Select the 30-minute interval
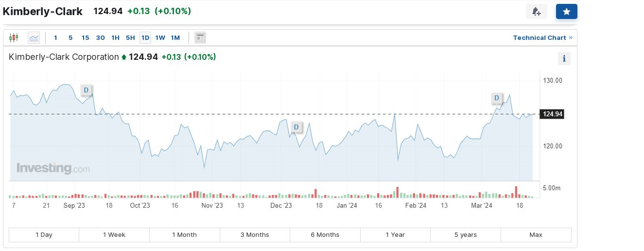Image resolution: width=644 pixels, height=251 pixels. pos(100,37)
